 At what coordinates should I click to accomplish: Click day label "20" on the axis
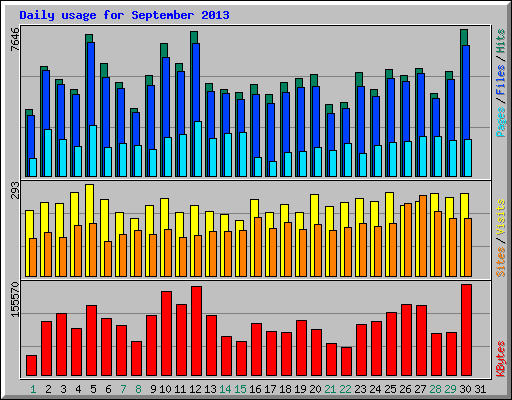click(x=315, y=389)
